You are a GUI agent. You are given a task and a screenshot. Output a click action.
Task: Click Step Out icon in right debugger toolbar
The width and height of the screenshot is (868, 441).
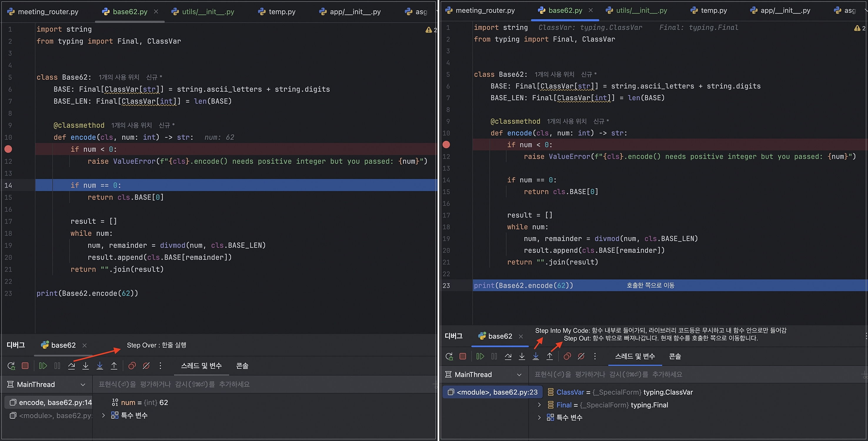(x=550, y=356)
